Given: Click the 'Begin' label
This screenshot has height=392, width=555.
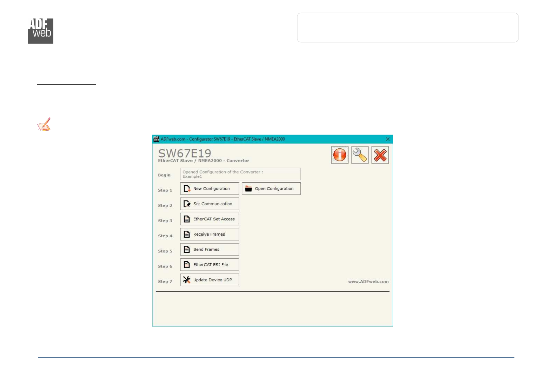Looking at the screenshot, I should pos(164,175).
